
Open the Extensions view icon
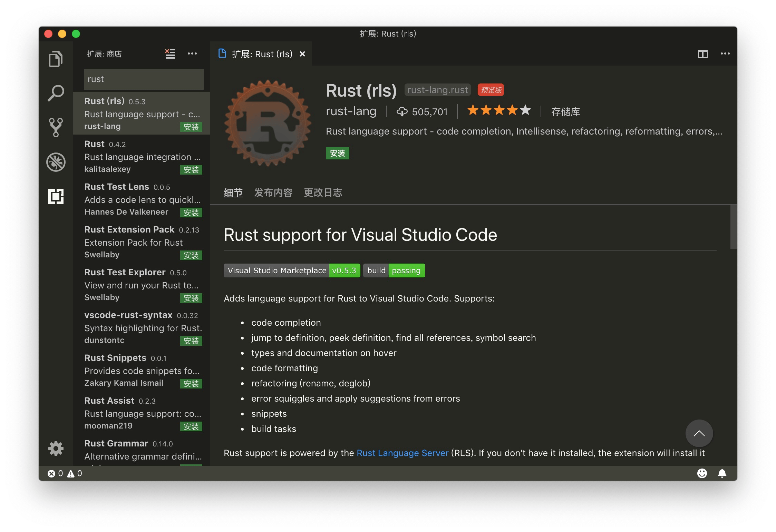pos(56,197)
